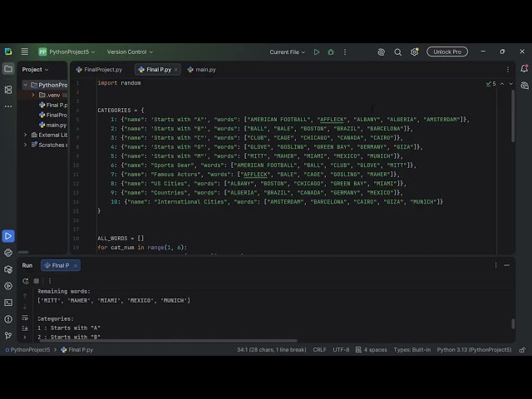Viewport: 532px width, 399px height.
Task: Open the Terminal tool window
Action: pyautogui.click(x=8, y=303)
